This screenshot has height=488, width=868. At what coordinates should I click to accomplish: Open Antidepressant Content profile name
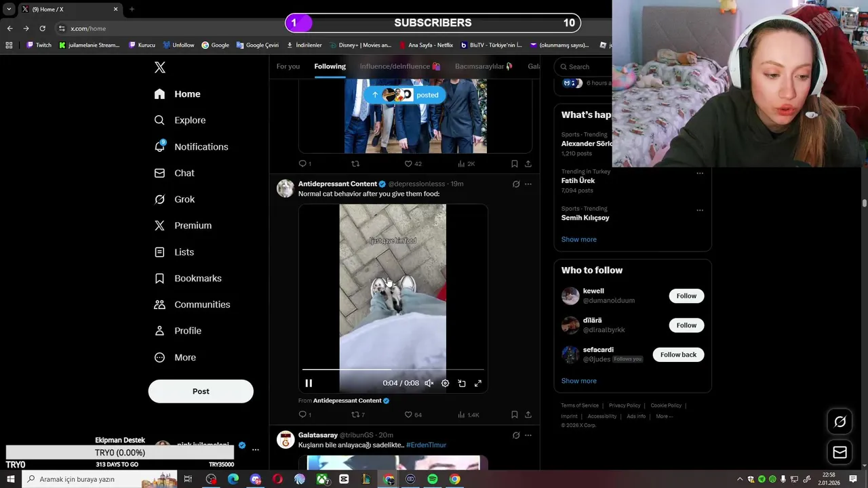point(337,184)
